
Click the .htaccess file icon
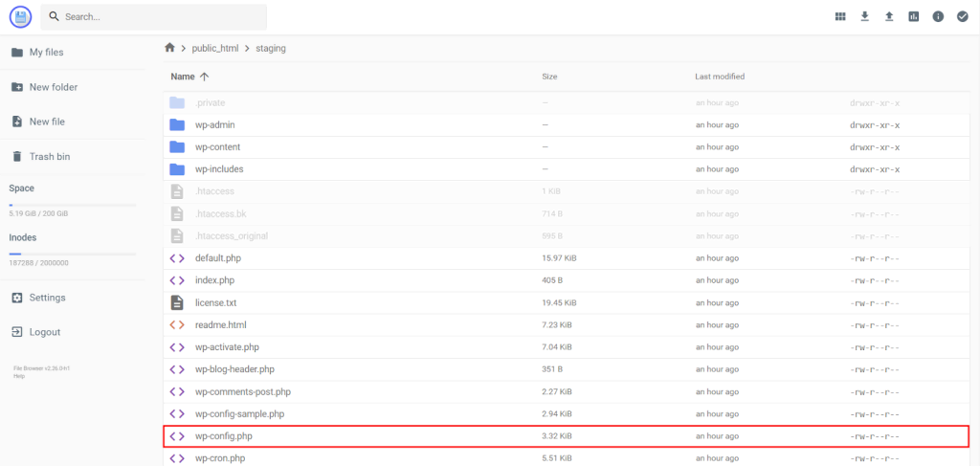(177, 191)
